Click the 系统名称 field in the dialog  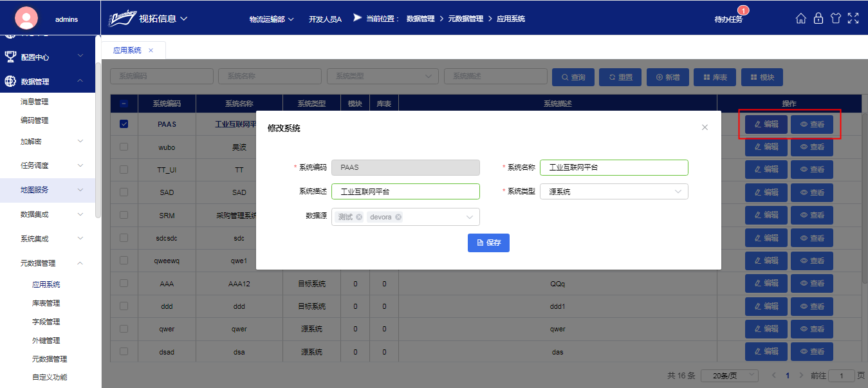pos(614,167)
